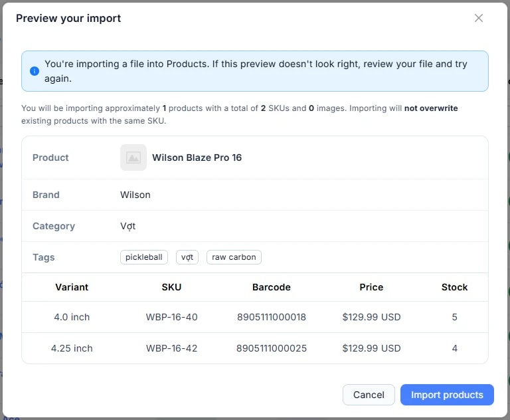
Task: Click the Preview your import title
Action: pos(68,18)
